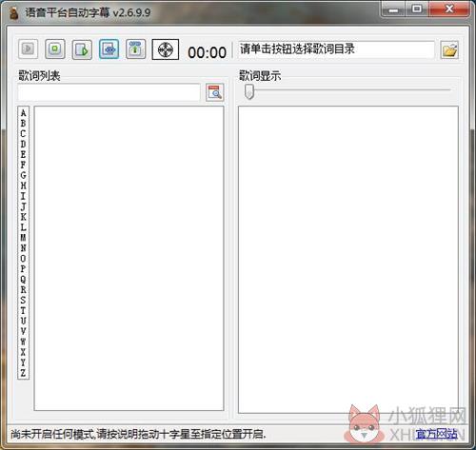Close the window
Image resolution: width=476 pixels, height=450 pixels.
449,10
